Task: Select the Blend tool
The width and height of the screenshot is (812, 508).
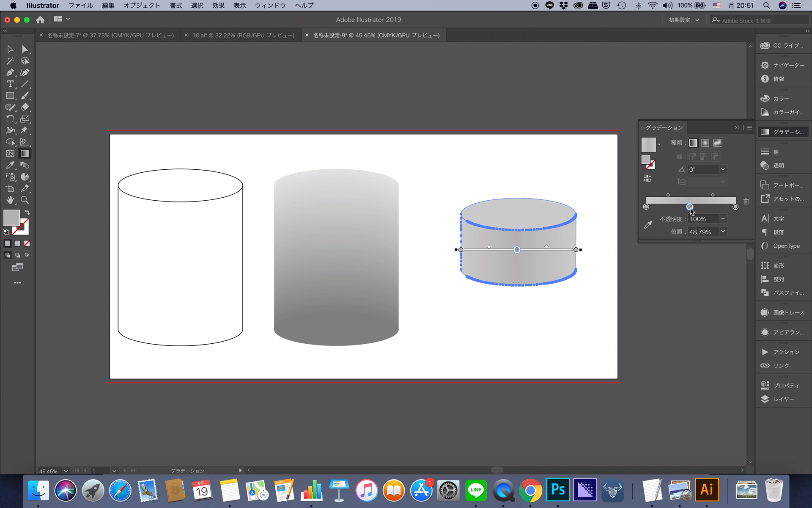Action: (25, 165)
